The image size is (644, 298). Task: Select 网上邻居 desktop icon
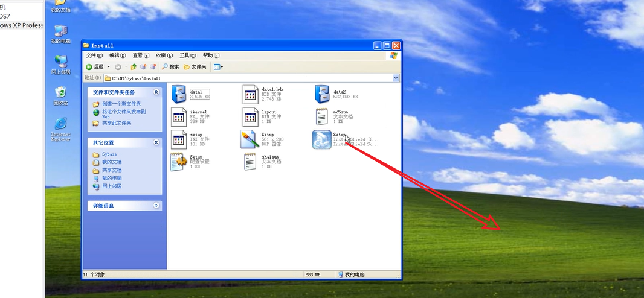click(x=61, y=65)
